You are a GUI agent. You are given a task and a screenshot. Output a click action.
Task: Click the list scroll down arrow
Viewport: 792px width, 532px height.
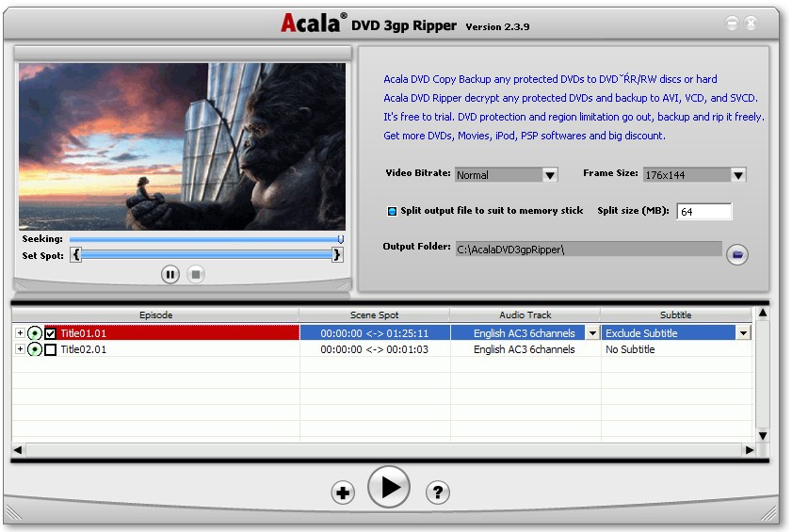tap(763, 436)
